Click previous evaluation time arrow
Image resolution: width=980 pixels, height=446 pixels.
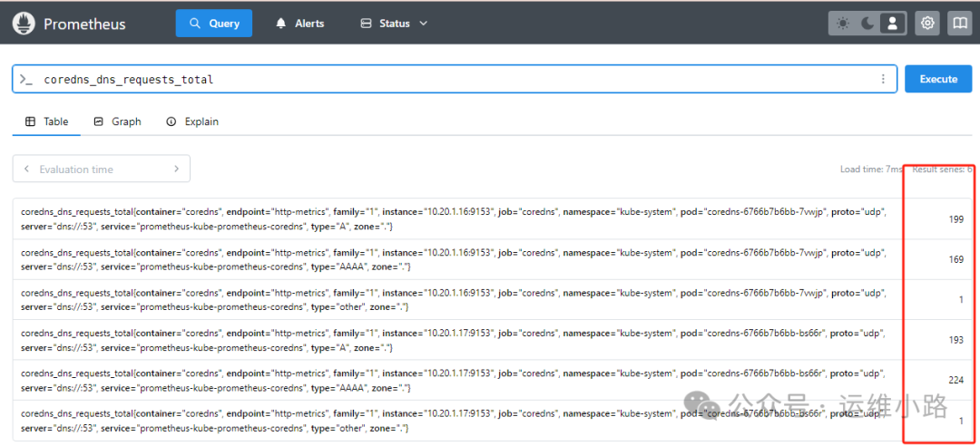tap(26, 169)
